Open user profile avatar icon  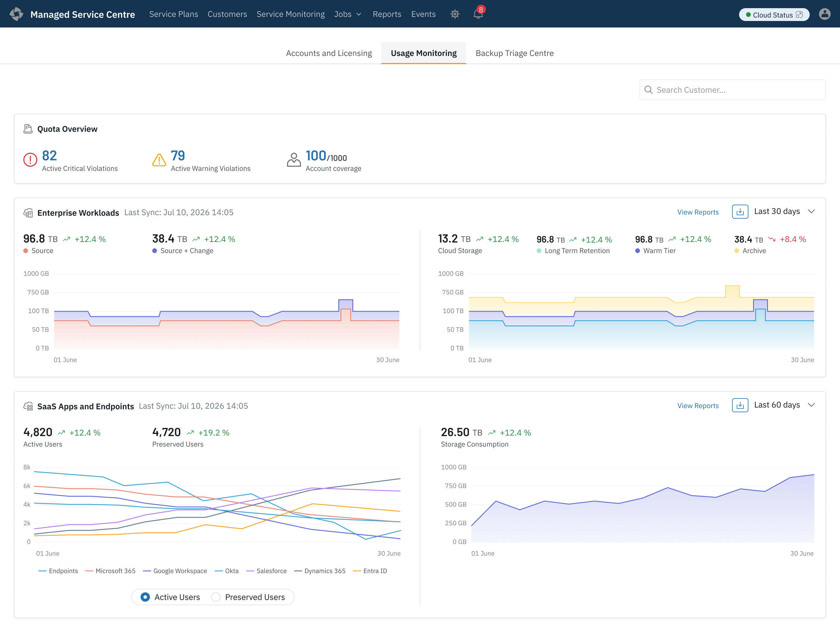(825, 14)
